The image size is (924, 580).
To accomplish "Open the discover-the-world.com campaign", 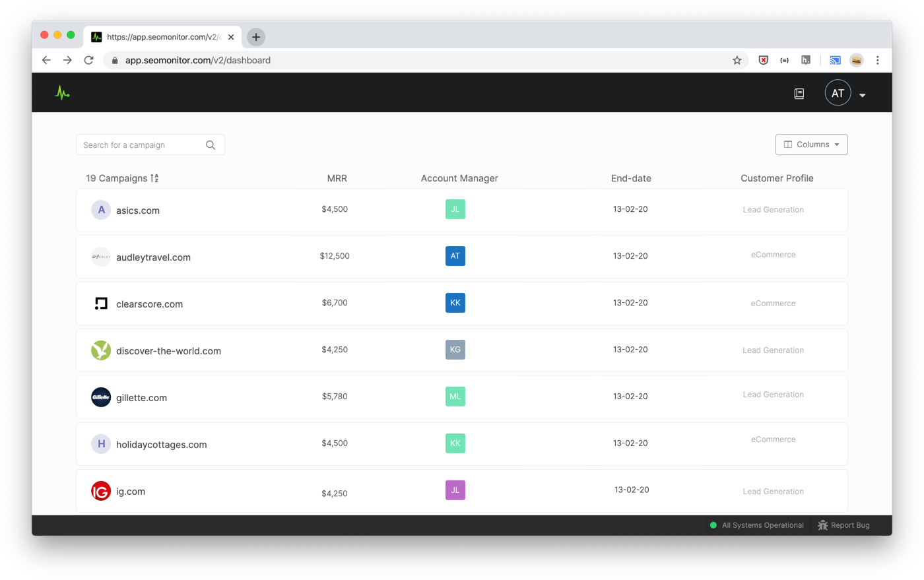I will pyautogui.click(x=168, y=351).
